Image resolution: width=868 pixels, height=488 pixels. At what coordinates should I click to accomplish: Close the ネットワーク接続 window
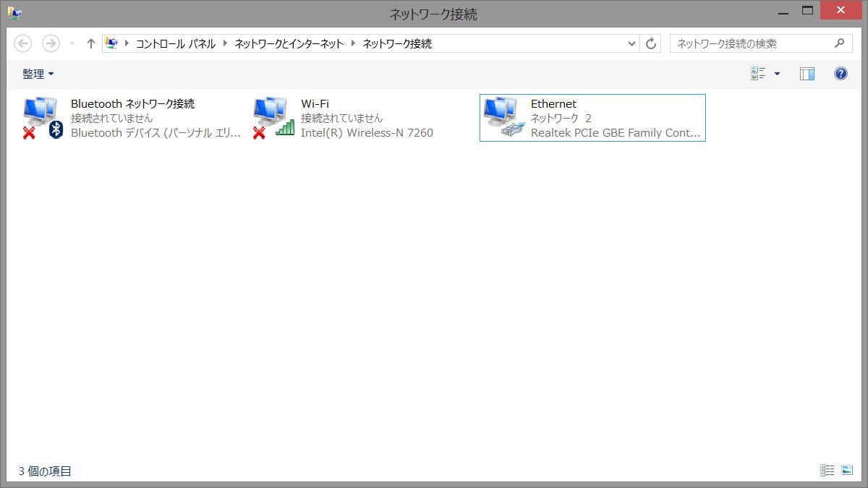click(841, 11)
